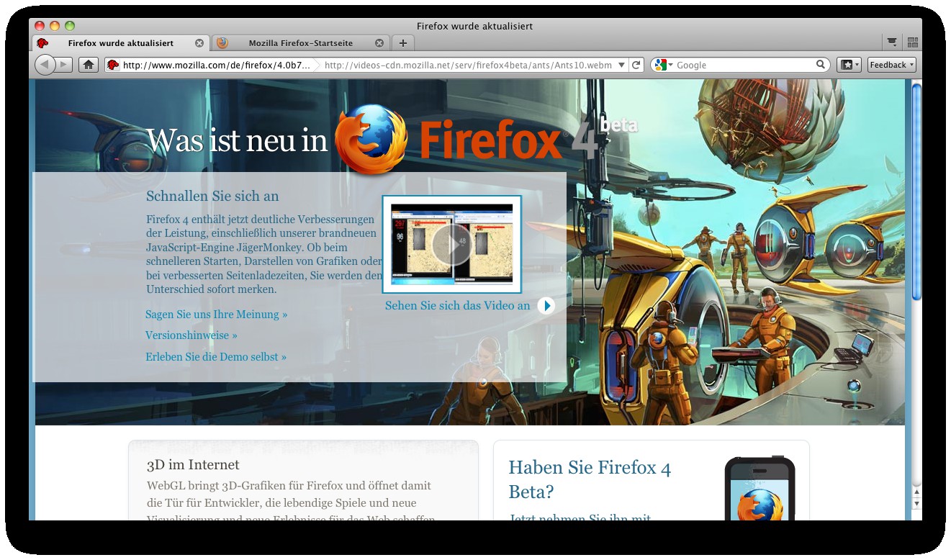The height and width of the screenshot is (560, 951).
Task: Open a new tab with the plus button
Action: click(402, 42)
